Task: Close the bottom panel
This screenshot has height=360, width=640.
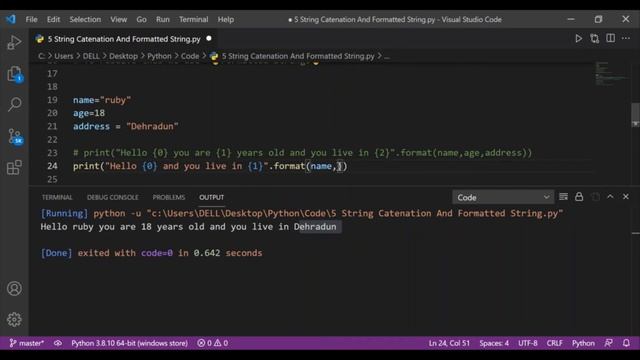Action: click(x=626, y=197)
